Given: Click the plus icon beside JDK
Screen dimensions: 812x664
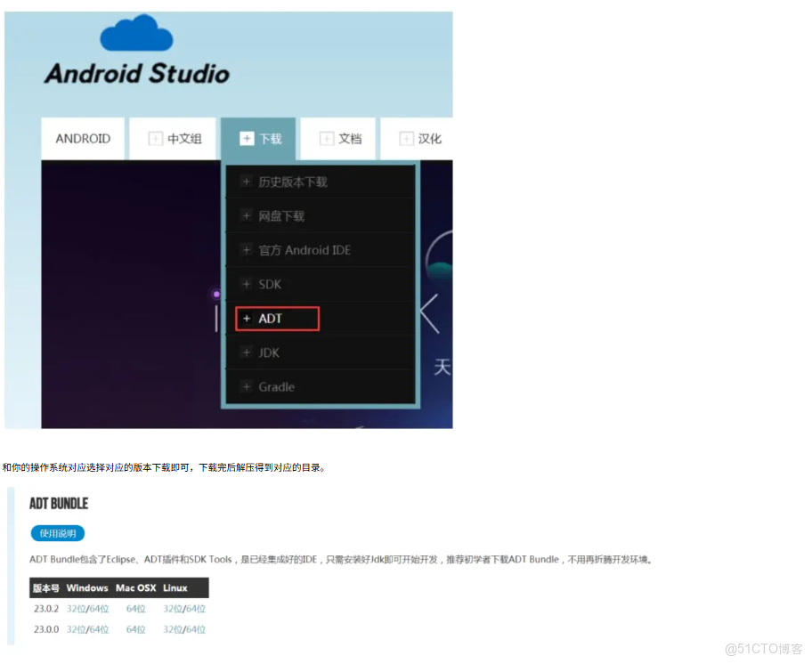Looking at the screenshot, I should click(x=247, y=352).
